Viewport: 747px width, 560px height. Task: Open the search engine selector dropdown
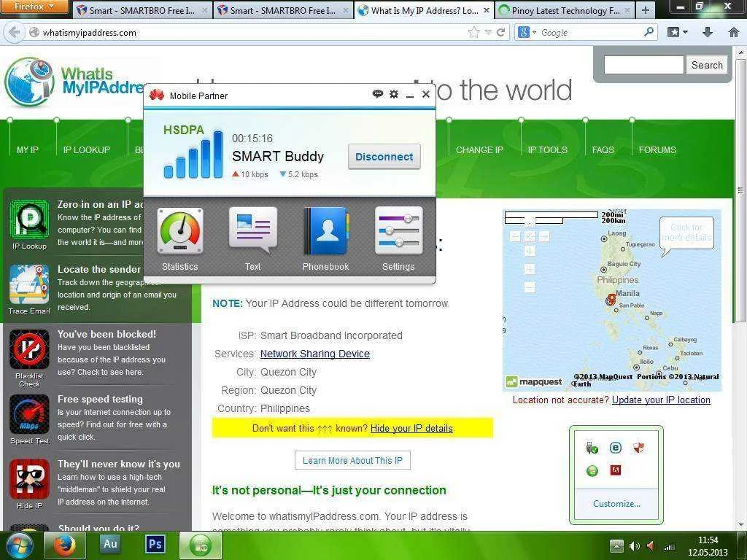click(x=527, y=32)
